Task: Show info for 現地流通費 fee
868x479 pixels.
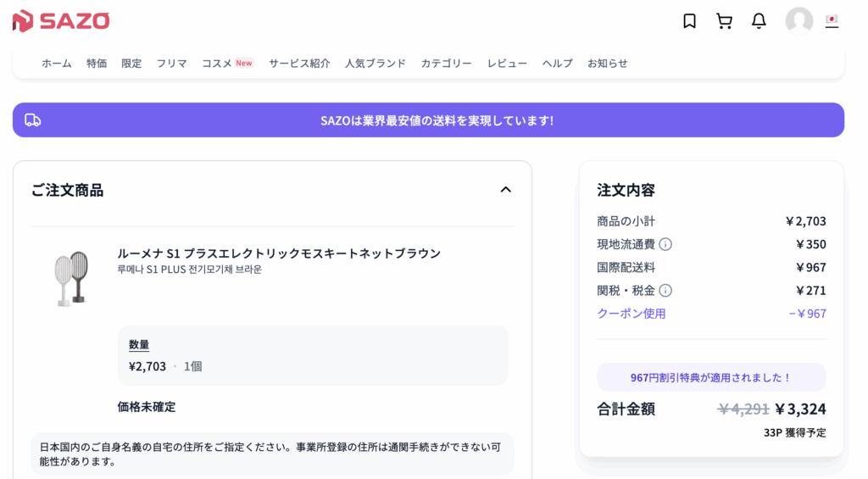Action: pos(665,244)
